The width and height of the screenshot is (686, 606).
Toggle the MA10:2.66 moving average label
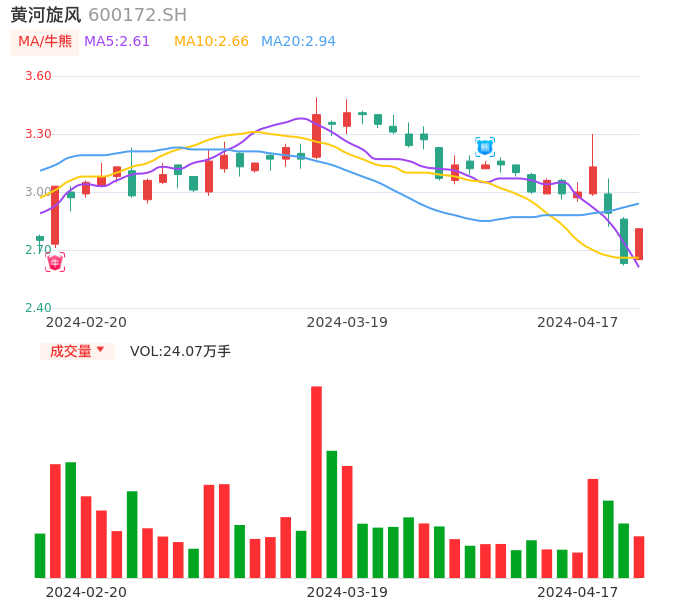(x=211, y=41)
